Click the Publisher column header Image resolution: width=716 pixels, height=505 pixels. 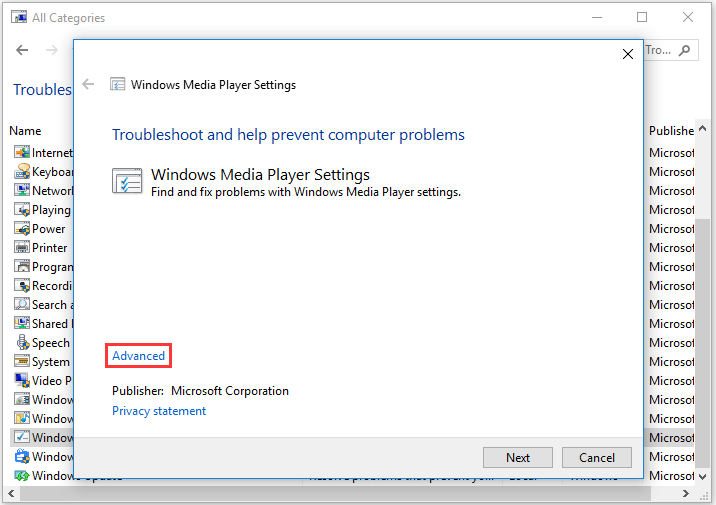(671, 131)
